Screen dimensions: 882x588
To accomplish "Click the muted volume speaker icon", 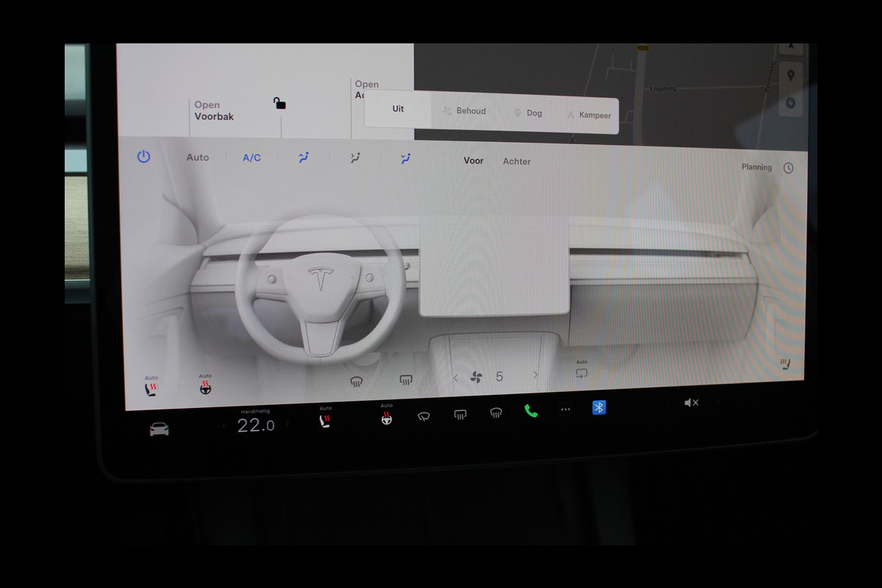I will tap(691, 403).
